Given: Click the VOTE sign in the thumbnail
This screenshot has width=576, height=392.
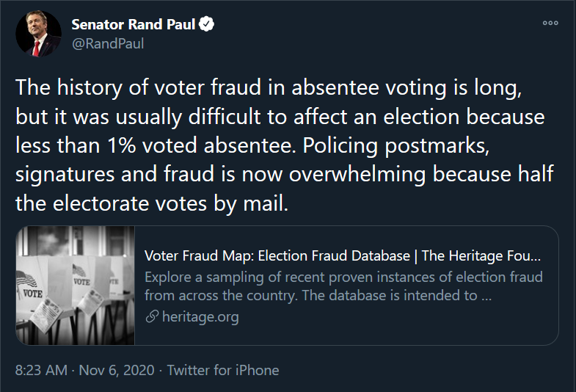Looking at the screenshot, I should 32,294.
